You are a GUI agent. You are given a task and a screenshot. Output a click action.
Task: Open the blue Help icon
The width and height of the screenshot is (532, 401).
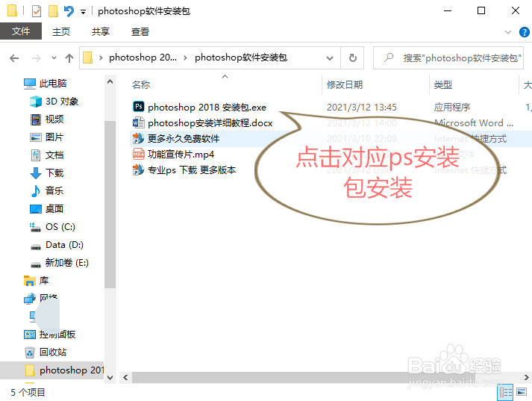tap(525, 32)
